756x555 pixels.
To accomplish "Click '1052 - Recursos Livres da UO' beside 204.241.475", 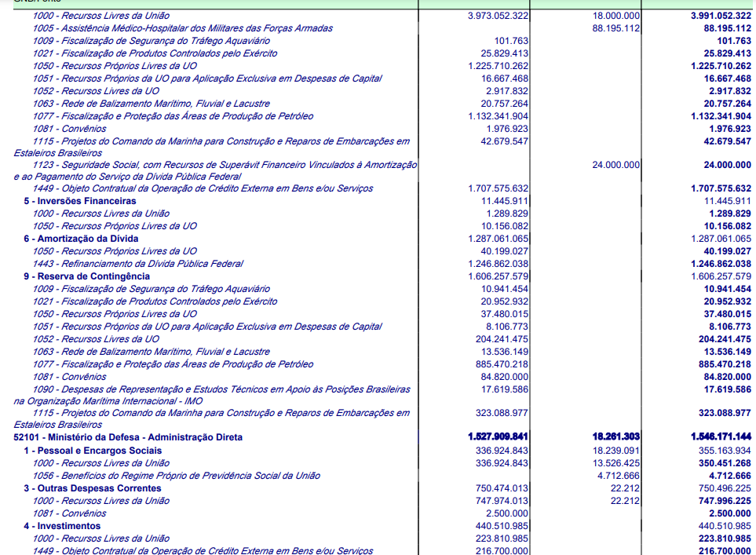I will (96, 339).
